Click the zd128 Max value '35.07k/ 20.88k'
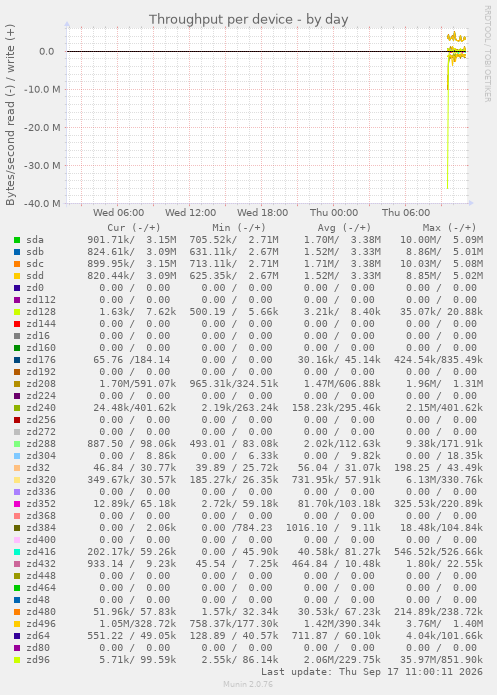Screen dimensions: 497x695 [x=442, y=312]
